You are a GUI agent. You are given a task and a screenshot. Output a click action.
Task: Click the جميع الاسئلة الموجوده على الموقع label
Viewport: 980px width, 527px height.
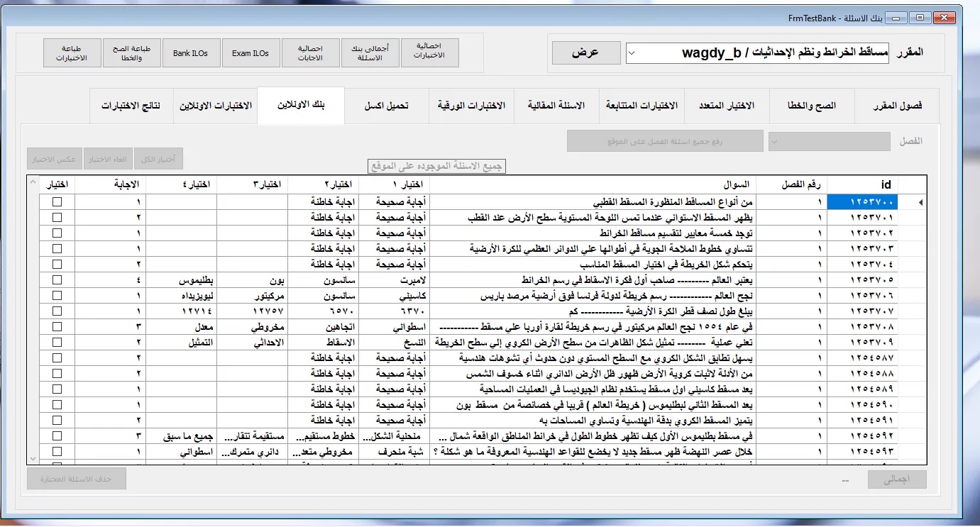[x=436, y=166]
